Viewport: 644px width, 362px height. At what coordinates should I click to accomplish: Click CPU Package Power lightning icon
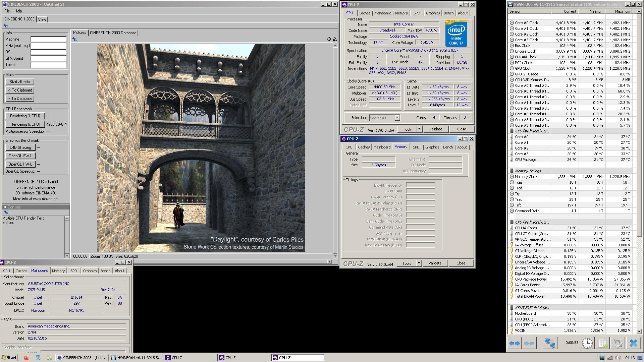pos(512,279)
